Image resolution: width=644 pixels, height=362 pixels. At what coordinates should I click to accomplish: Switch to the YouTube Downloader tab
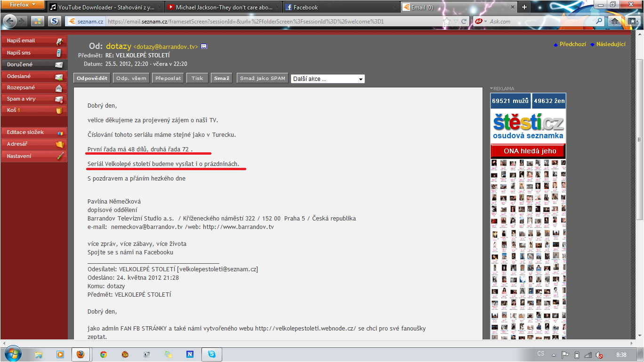[106, 7]
